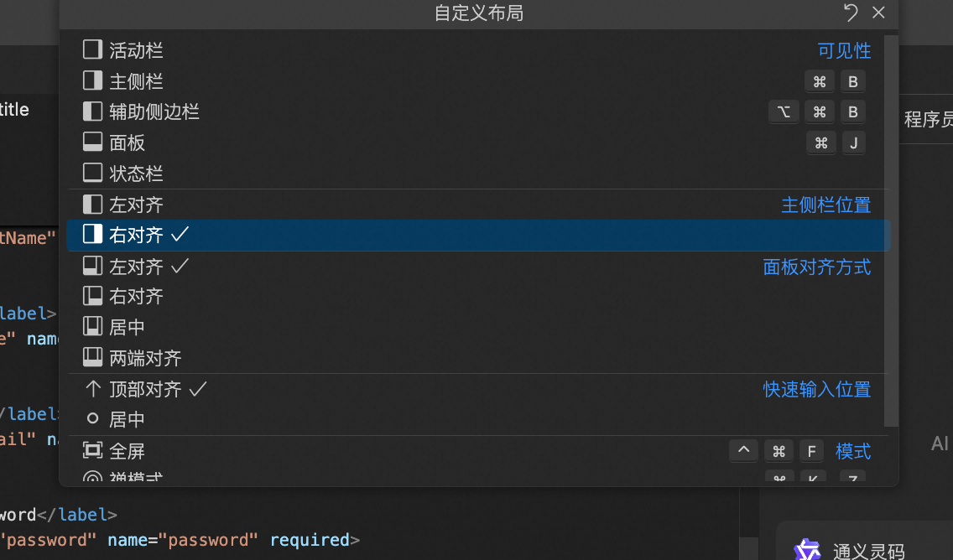Close the 自定义布局 dialog

point(878,13)
